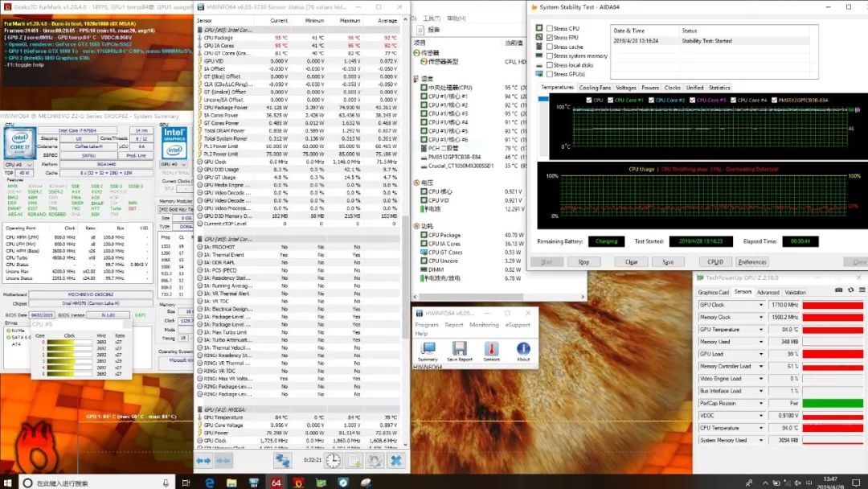Close sensor status with blue X icon

click(395, 460)
